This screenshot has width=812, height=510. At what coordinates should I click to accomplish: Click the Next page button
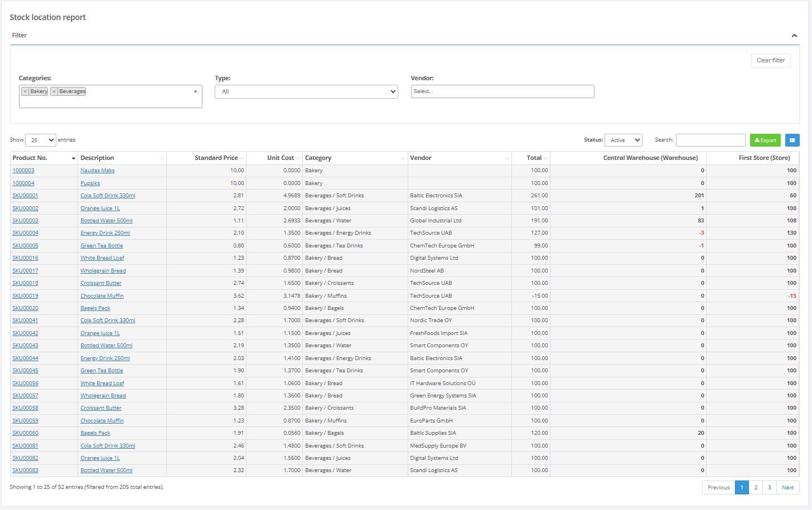(x=787, y=487)
